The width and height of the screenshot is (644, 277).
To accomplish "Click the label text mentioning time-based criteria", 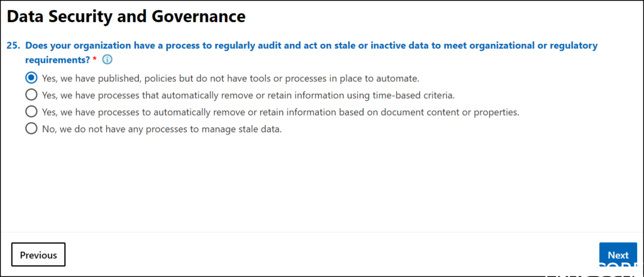I will pyautogui.click(x=248, y=95).
